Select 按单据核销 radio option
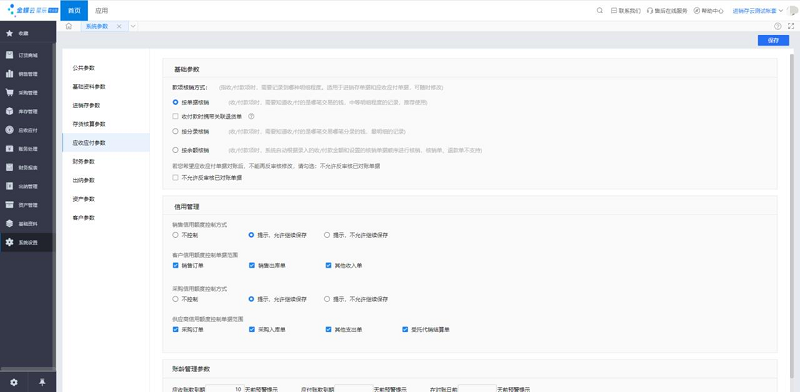 [176, 102]
